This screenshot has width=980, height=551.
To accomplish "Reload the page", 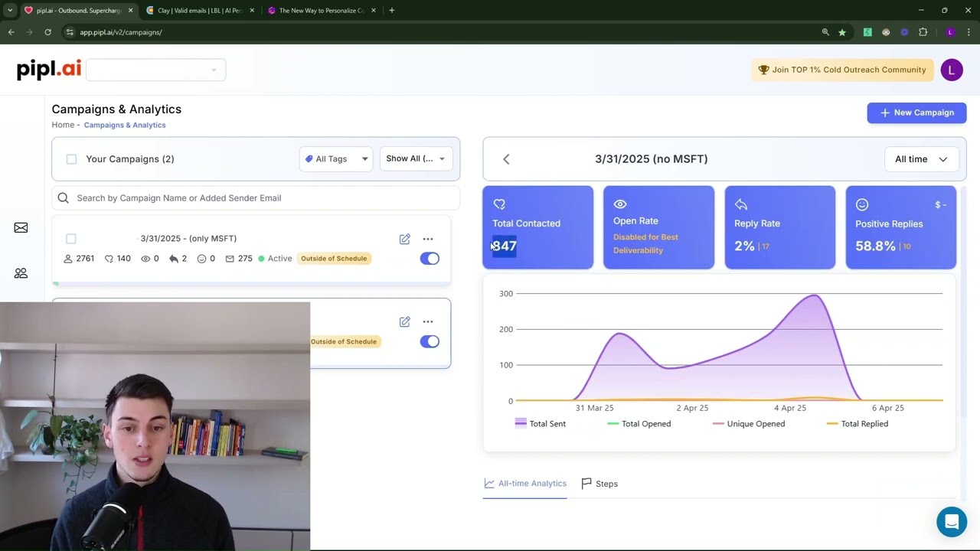I will point(47,32).
